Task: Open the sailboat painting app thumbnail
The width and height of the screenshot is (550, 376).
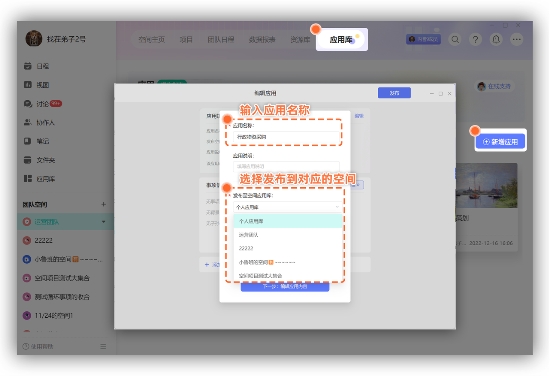Action: [486, 186]
